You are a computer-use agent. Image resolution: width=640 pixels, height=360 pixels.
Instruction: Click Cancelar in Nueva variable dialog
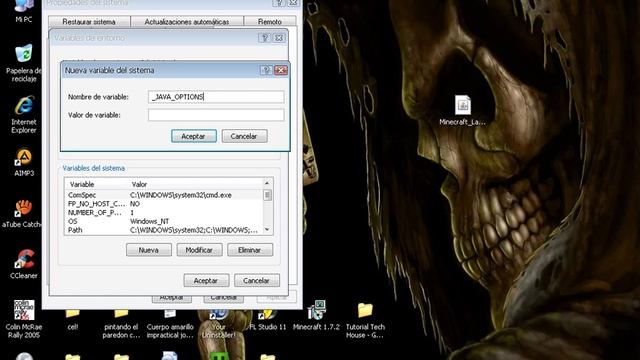(x=244, y=136)
